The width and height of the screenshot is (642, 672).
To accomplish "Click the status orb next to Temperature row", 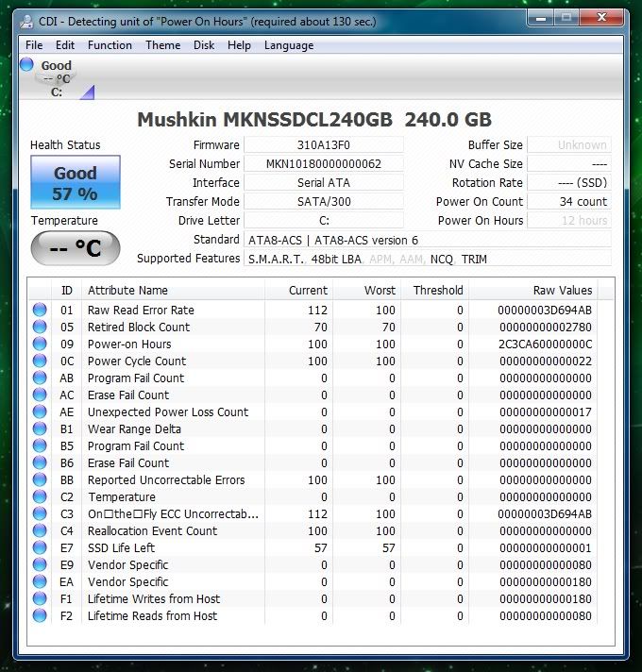I will pyautogui.click(x=40, y=496).
